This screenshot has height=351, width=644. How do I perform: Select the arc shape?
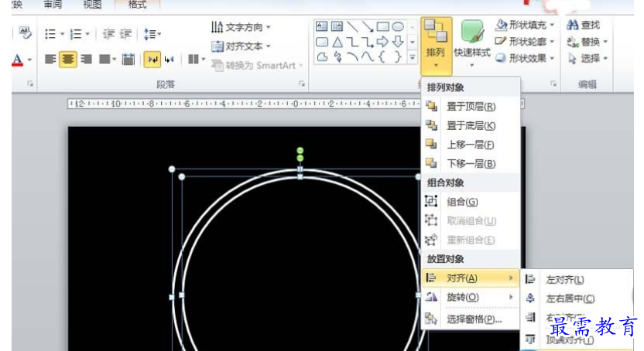(352, 56)
